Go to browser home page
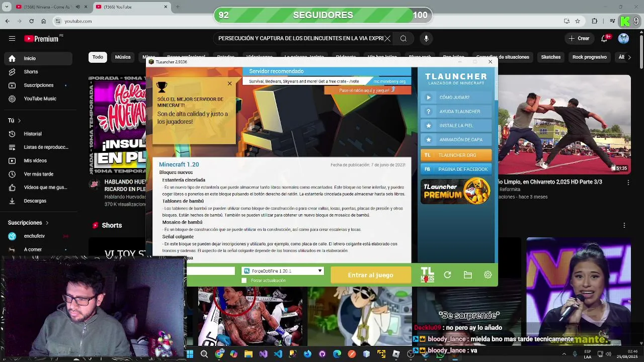The image size is (644, 362). point(43,21)
